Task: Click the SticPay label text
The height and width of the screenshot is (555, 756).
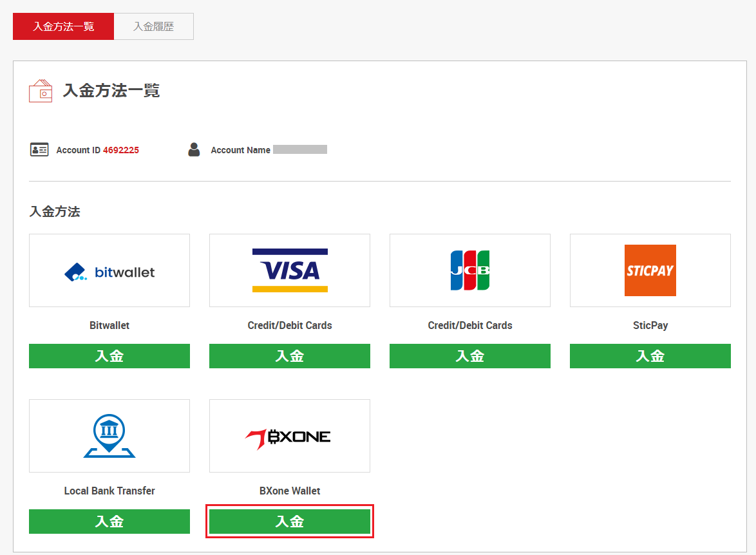Action: (650, 326)
